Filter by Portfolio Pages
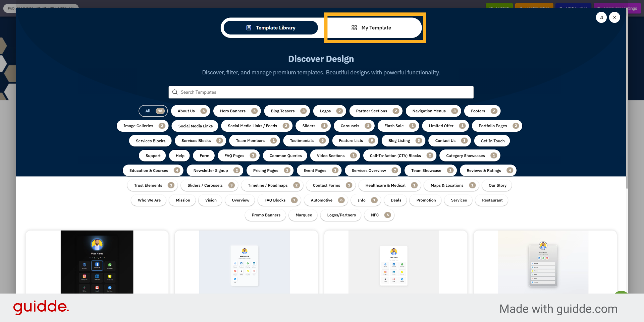The width and height of the screenshot is (644, 322). 497,126
